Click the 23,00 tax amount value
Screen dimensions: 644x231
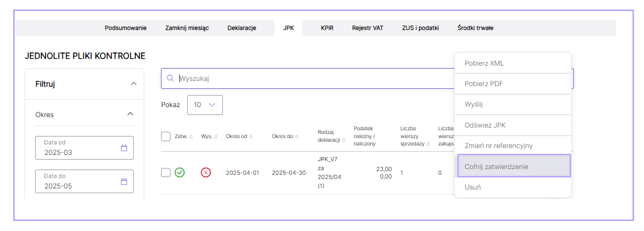(x=384, y=169)
